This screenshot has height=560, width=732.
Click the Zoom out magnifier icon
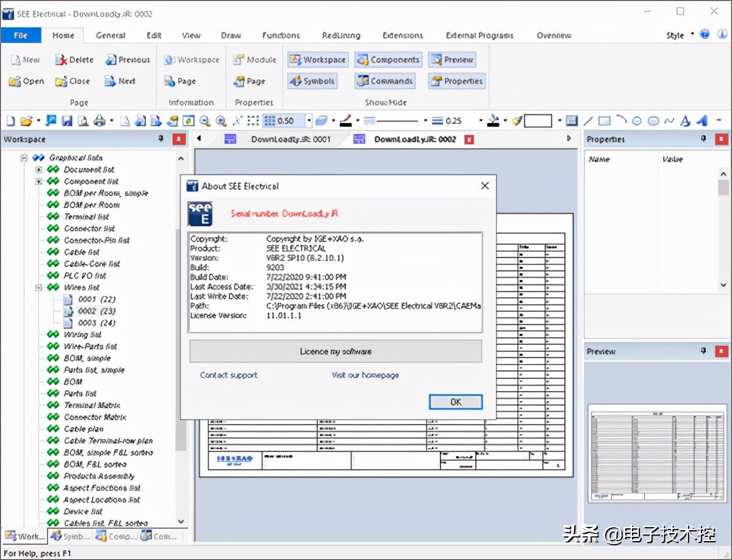click(x=205, y=121)
